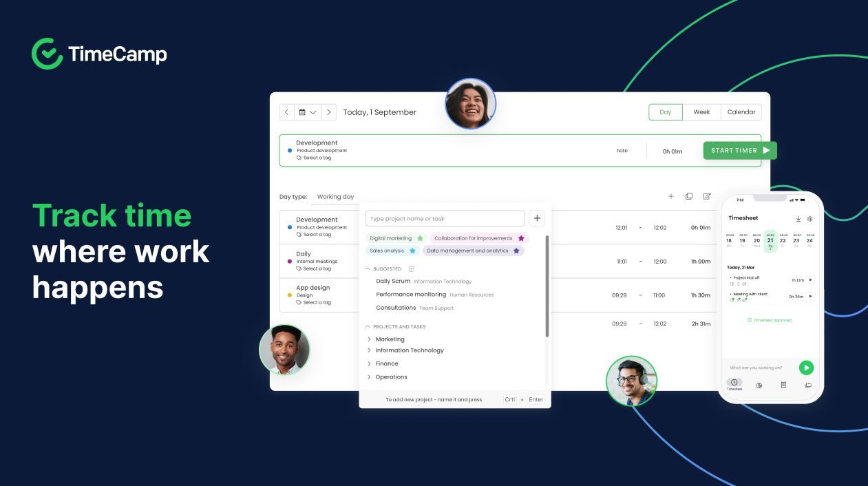868x486 pixels.
Task: Select day 21 in phone calendar
Action: coord(770,241)
